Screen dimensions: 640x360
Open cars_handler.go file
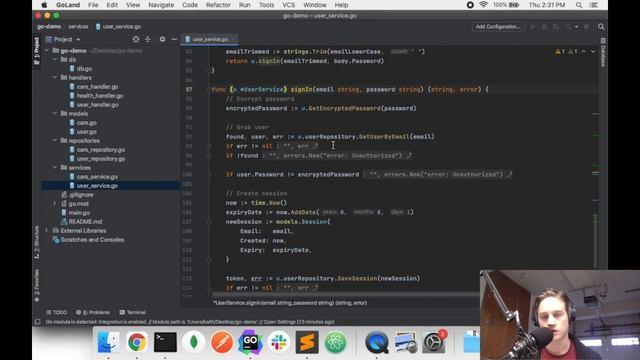click(x=97, y=87)
